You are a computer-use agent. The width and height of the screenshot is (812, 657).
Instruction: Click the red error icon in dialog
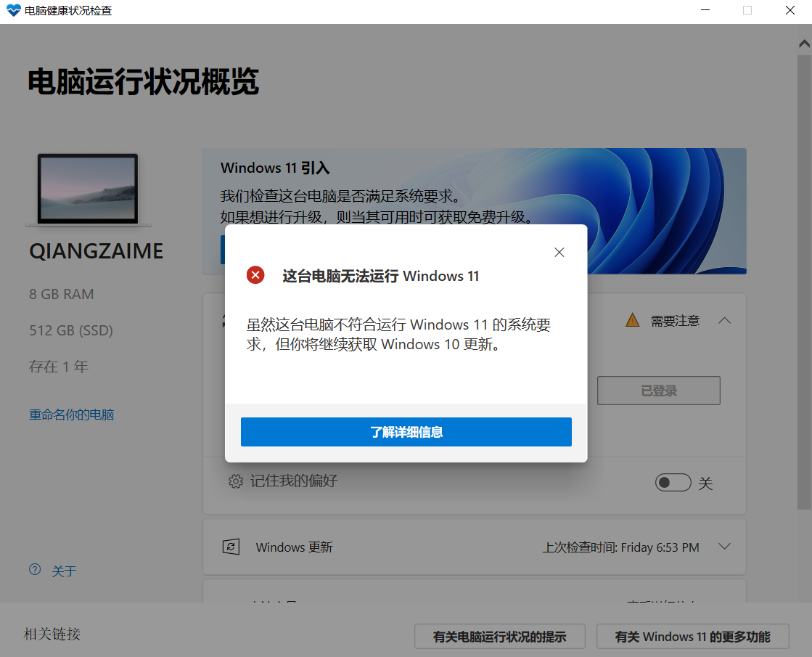click(x=255, y=275)
